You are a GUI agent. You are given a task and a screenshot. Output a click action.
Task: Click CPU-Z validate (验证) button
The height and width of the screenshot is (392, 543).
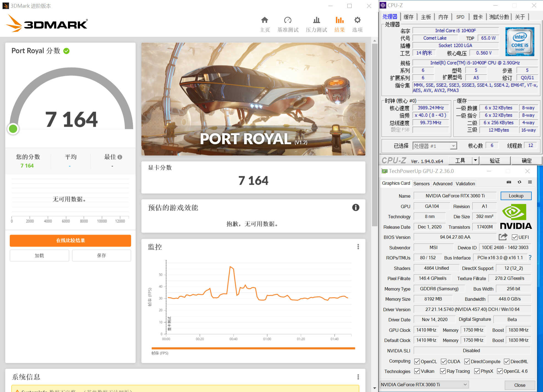pyautogui.click(x=495, y=160)
